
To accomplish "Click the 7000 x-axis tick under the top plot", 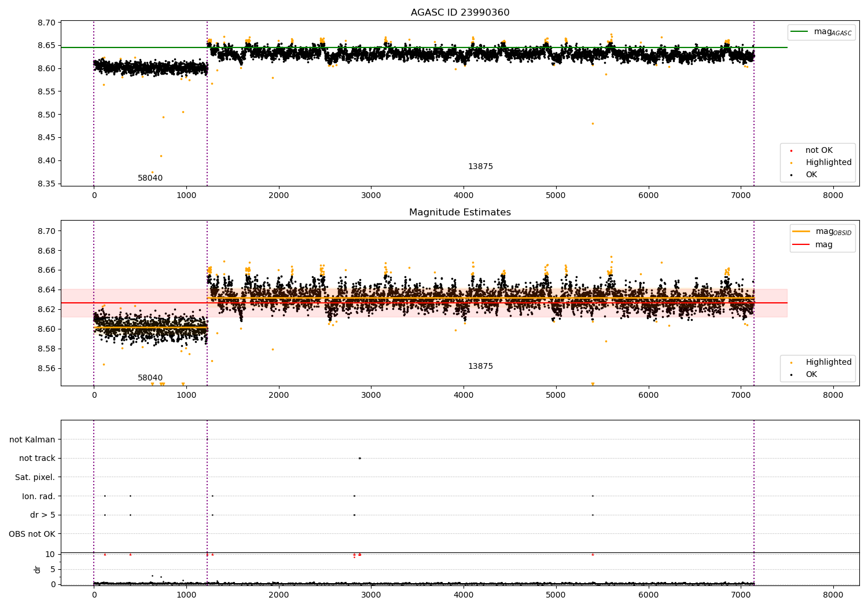I will [x=741, y=196].
